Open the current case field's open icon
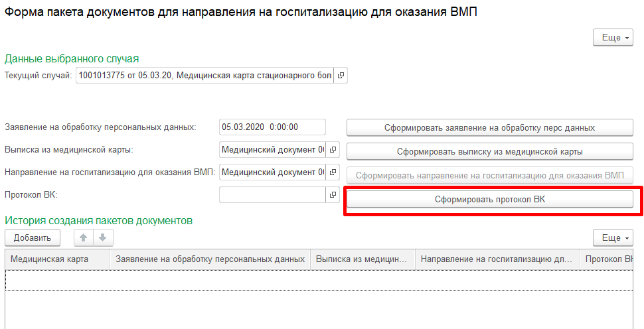 341,76
